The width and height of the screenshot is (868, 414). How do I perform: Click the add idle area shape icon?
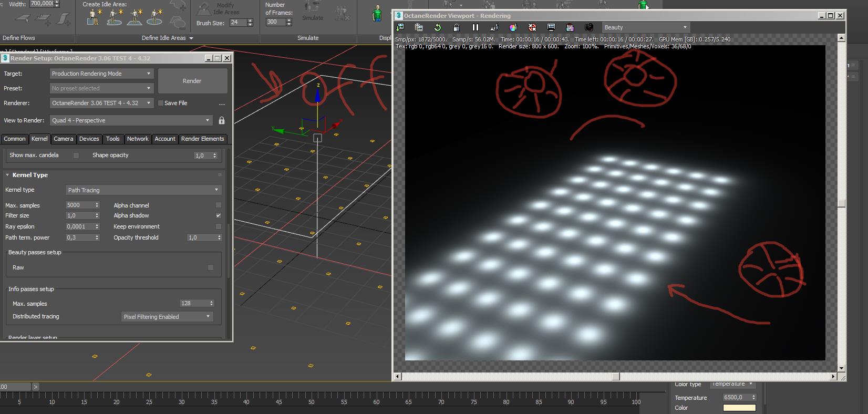tap(179, 6)
